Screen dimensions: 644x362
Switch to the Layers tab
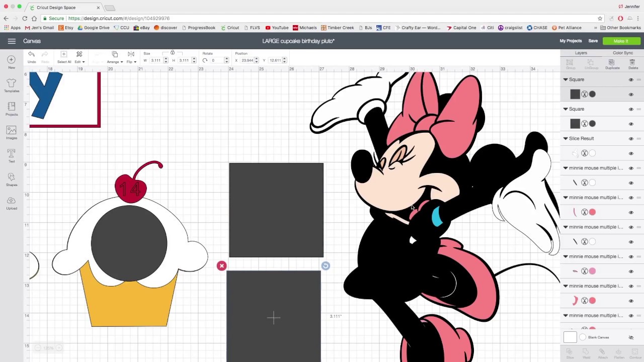point(581,53)
